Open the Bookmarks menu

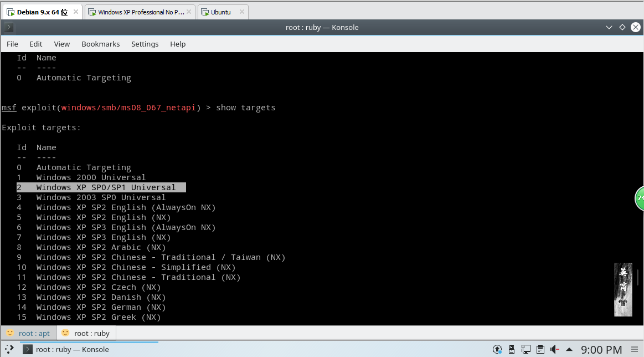[101, 44]
